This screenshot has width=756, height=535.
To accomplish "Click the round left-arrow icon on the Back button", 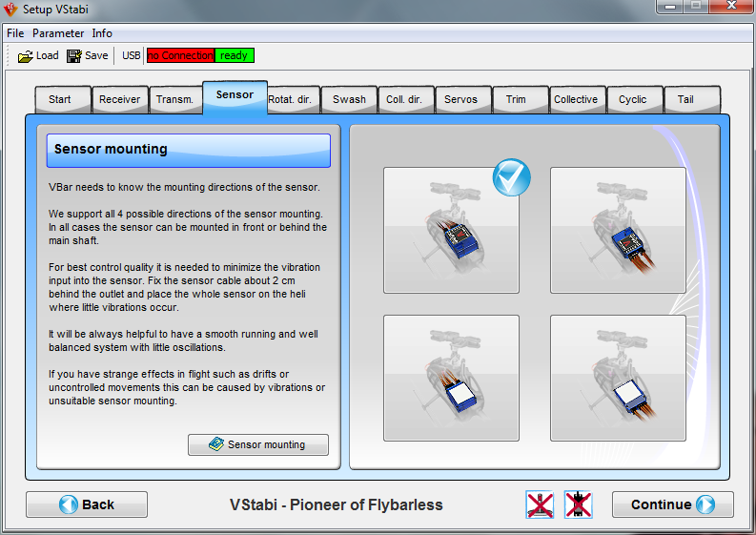I will click(68, 504).
